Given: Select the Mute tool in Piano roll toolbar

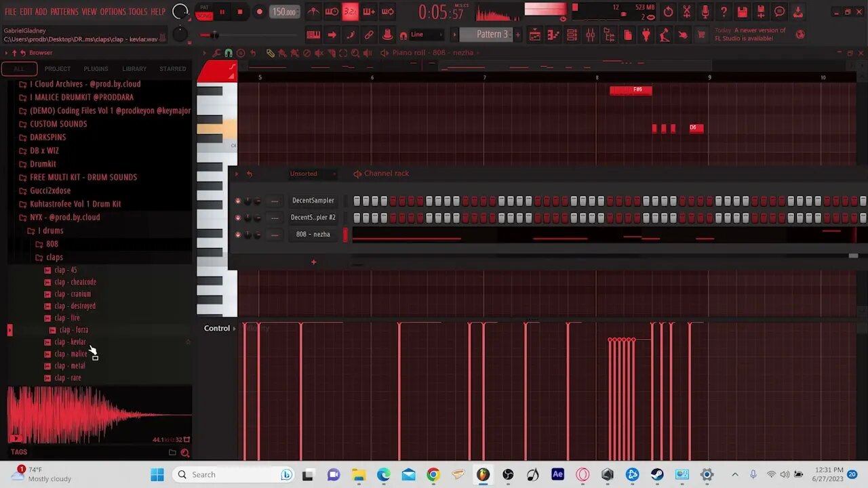Looking at the screenshot, I should tap(319, 53).
